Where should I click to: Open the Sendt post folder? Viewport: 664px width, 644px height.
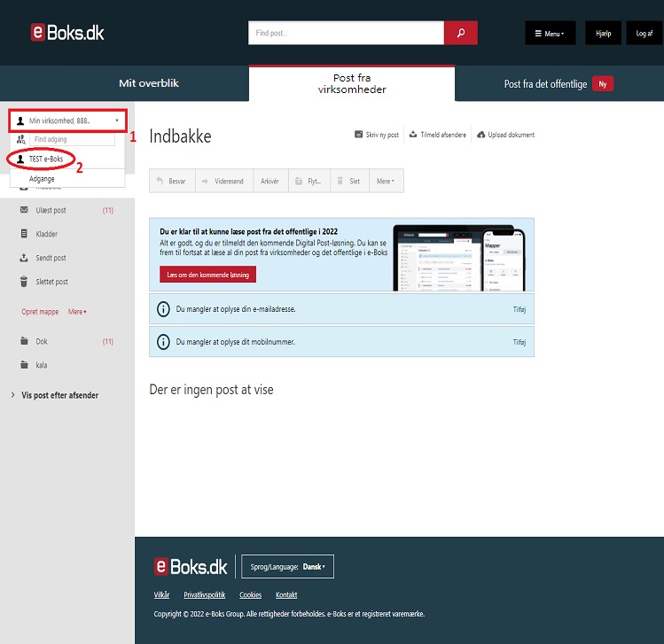click(51, 258)
